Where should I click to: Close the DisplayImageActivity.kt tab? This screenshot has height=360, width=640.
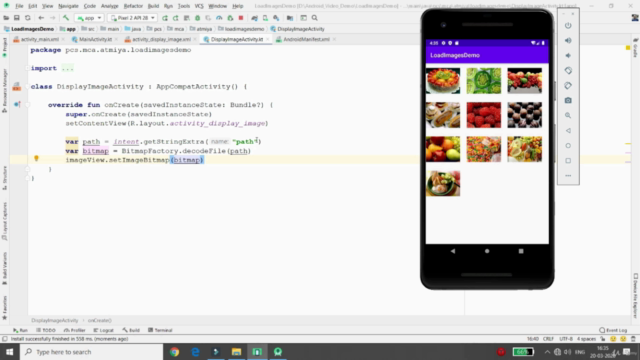point(268,39)
